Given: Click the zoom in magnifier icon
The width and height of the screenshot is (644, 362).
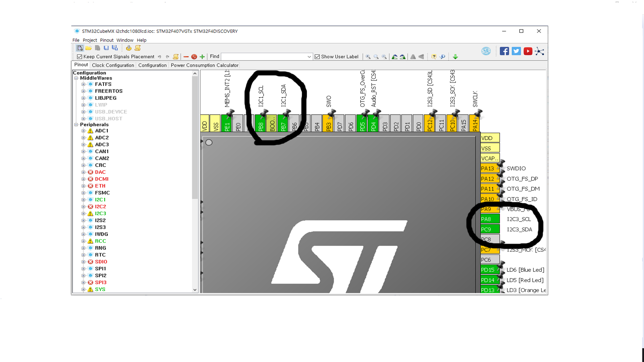Looking at the screenshot, I should tap(368, 57).
